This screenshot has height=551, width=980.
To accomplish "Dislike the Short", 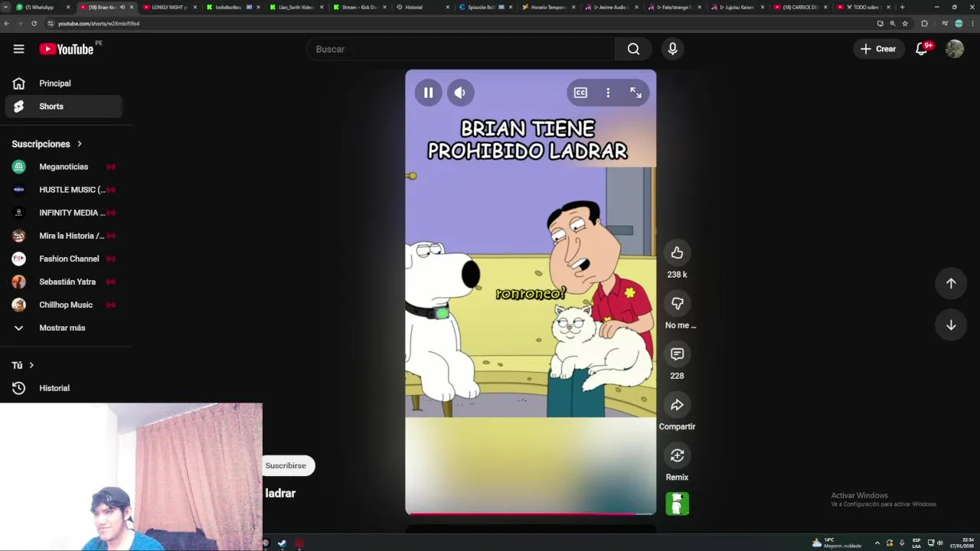I will click(x=677, y=304).
